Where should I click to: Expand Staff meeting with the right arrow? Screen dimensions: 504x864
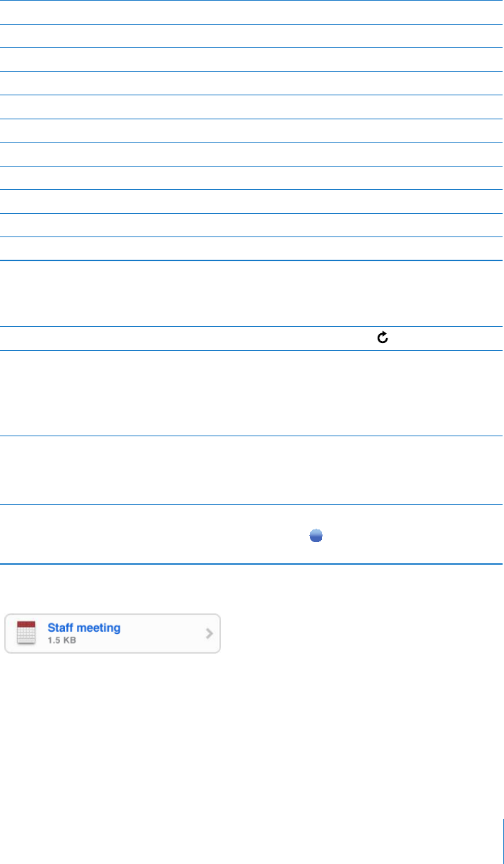209,633
